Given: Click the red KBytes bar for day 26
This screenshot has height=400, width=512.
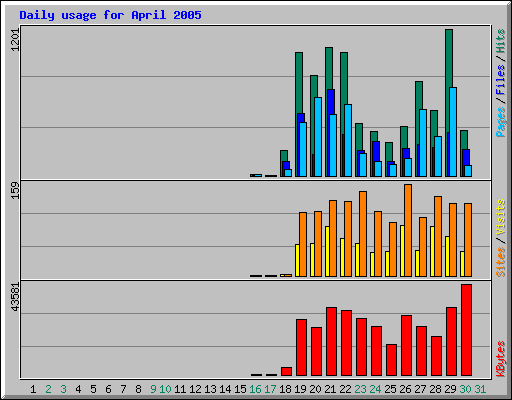Looking at the screenshot, I should [407, 346].
